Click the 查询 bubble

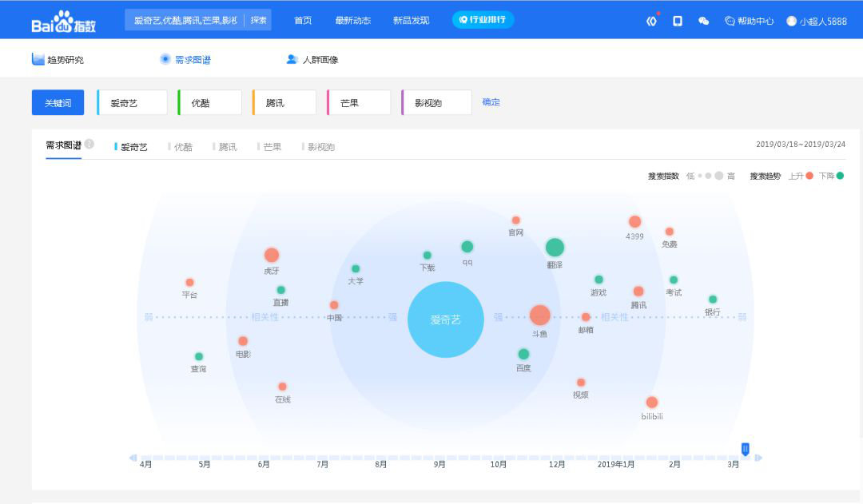click(199, 356)
